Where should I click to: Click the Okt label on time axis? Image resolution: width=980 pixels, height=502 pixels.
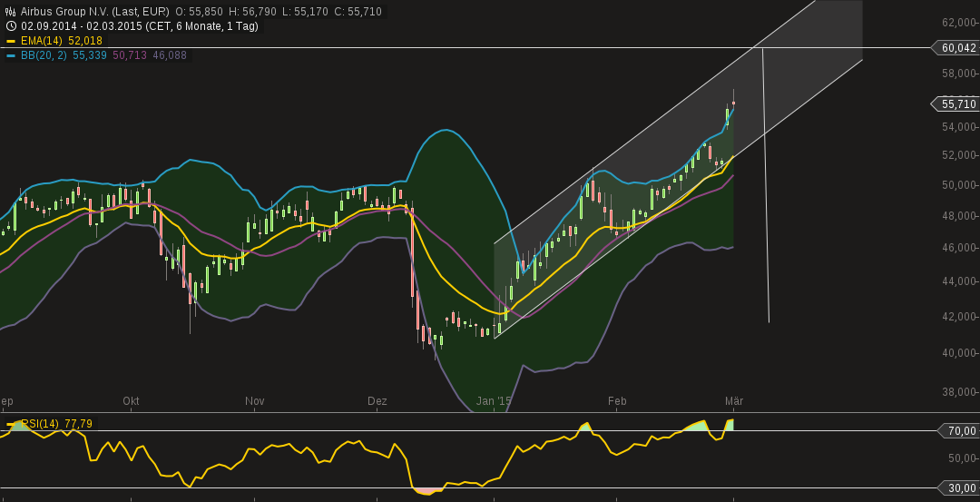click(x=131, y=400)
